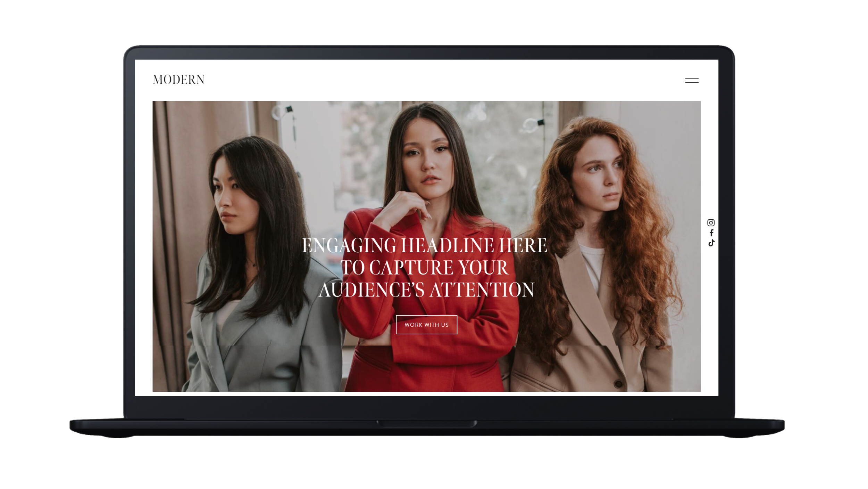868x489 pixels.
Task: Click the Facebook icon on the right edge
Action: pos(711,233)
